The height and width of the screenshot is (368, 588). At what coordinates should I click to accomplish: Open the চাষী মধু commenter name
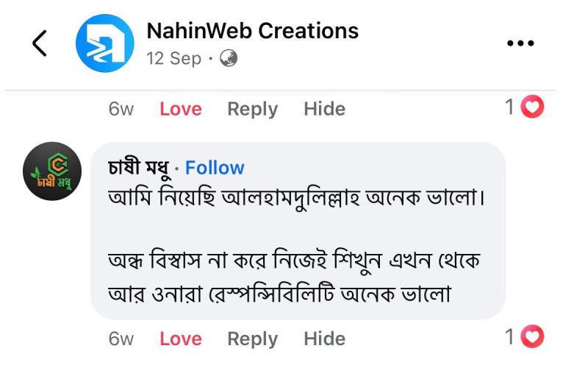coord(140,169)
